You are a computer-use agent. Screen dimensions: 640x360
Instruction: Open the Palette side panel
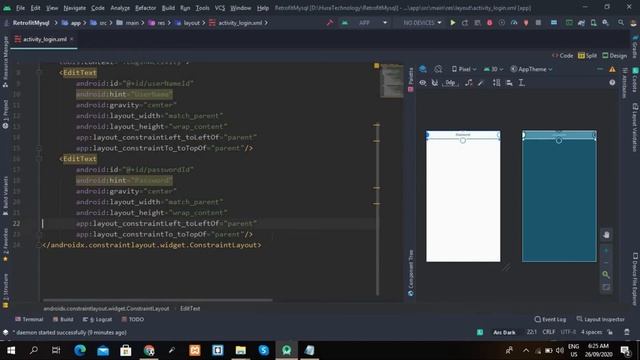click(x=411, y=79)
